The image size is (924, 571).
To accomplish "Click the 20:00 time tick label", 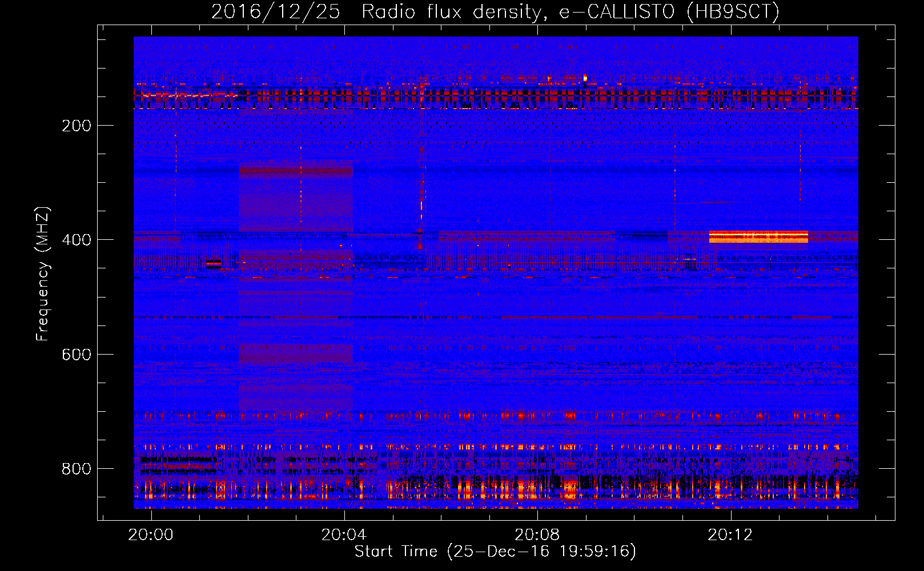I will 151,535.
